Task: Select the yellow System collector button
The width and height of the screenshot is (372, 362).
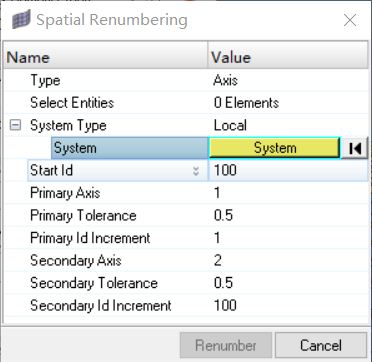Action: point(274,148)
